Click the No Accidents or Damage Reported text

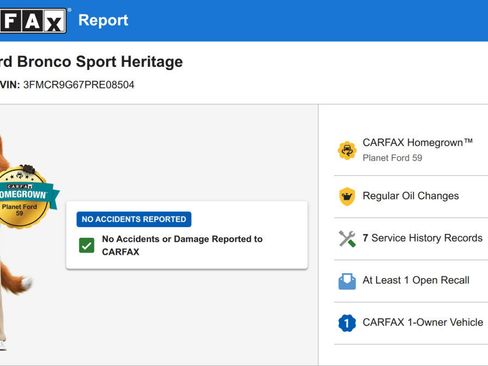click(182, 245)
